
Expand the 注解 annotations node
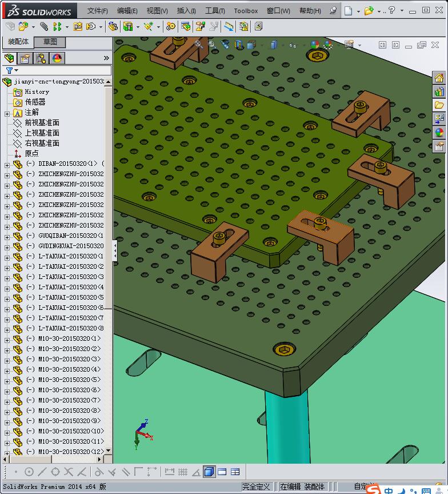(x=7, y=114)
